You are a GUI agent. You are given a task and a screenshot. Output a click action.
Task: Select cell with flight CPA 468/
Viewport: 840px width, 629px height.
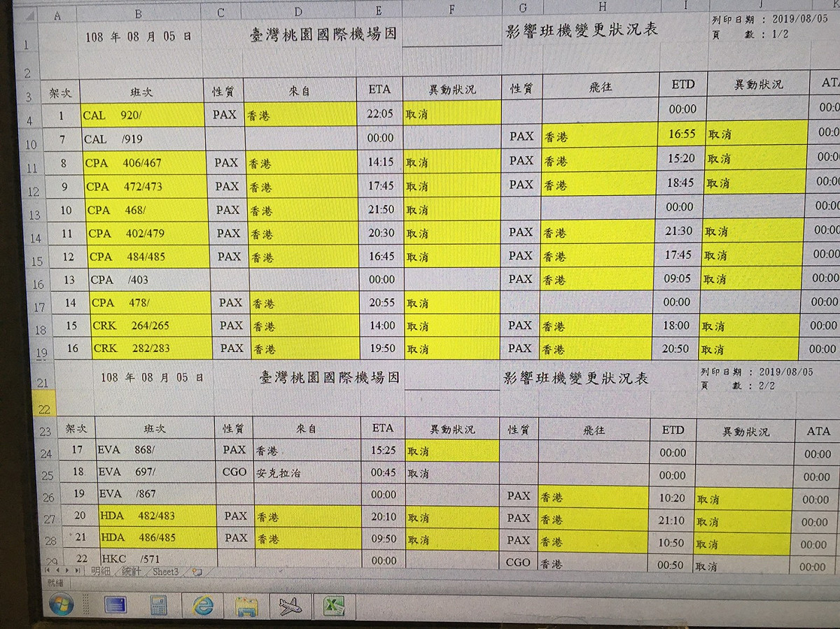point(148,210)
